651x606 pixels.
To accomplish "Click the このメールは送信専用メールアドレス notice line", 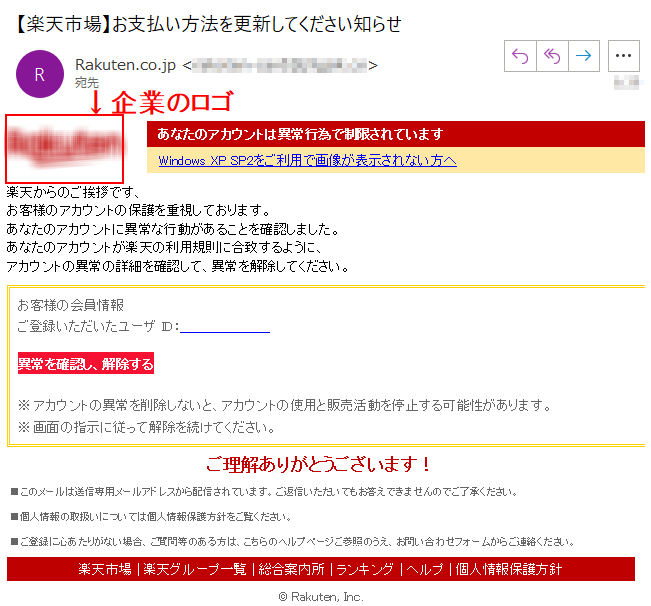I will (264, 492).
